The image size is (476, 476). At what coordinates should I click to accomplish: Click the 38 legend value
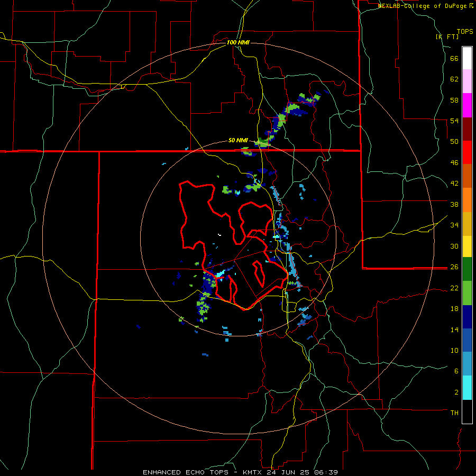click(454, 204)
